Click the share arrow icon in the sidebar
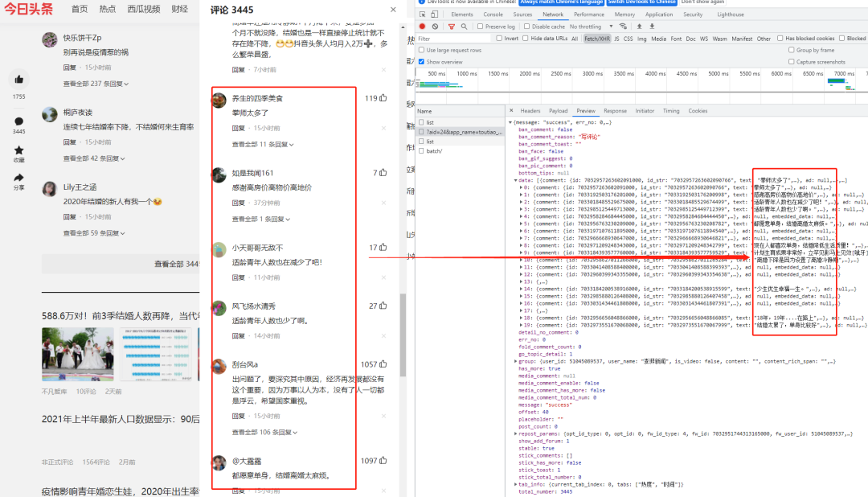The image size is (868, 497). (x=18, y=178)
